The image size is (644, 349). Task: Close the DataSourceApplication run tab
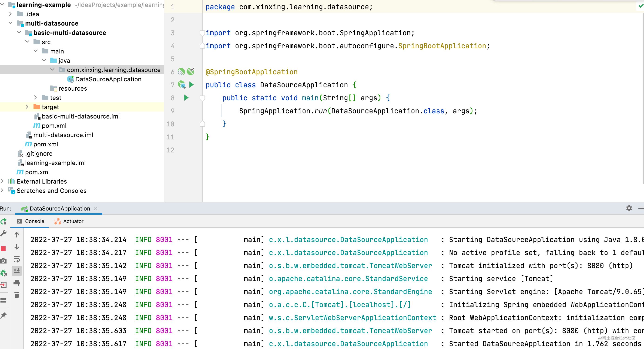click(x=95, y=209)
